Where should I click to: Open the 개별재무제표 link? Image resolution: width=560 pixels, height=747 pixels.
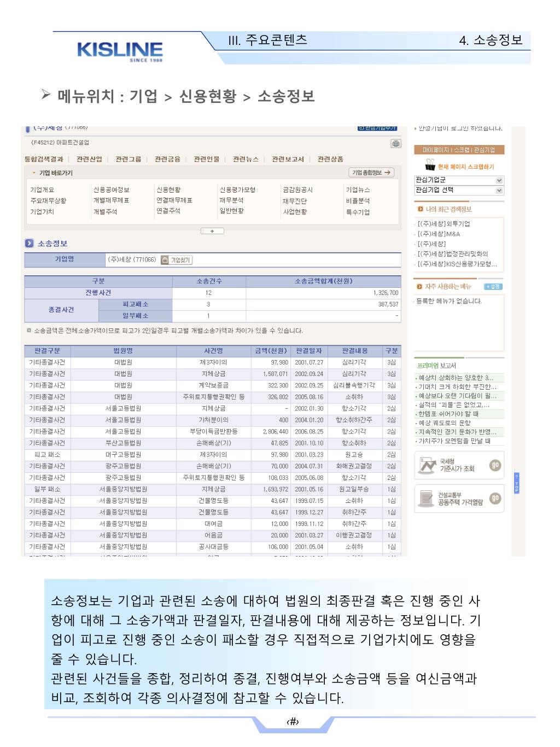(x=111, y=201)
